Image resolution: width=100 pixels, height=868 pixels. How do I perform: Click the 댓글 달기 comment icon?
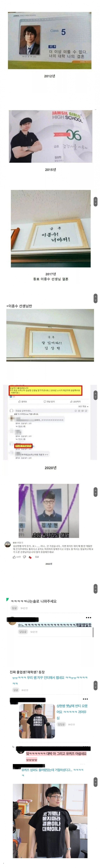pos(45,402)
